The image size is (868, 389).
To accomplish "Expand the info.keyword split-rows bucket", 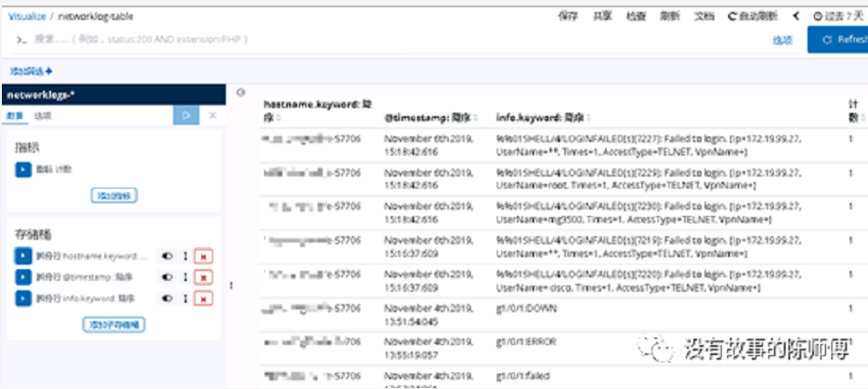I will click(23, 298).
